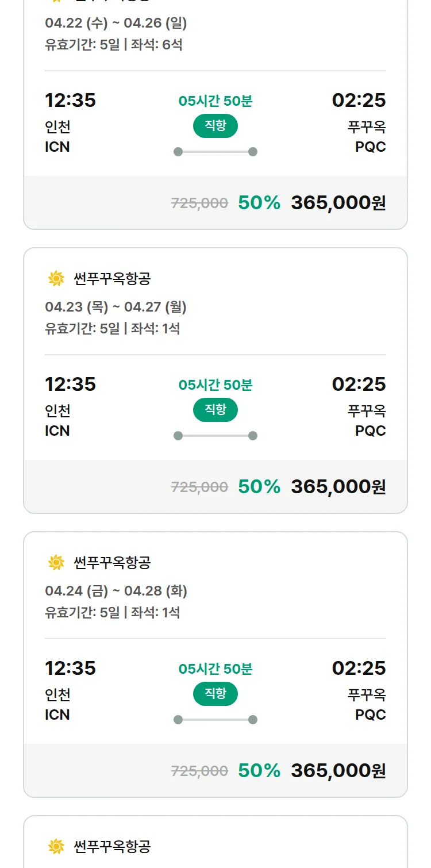Click sun logo on 04.24 flight card

click(56, 563)
